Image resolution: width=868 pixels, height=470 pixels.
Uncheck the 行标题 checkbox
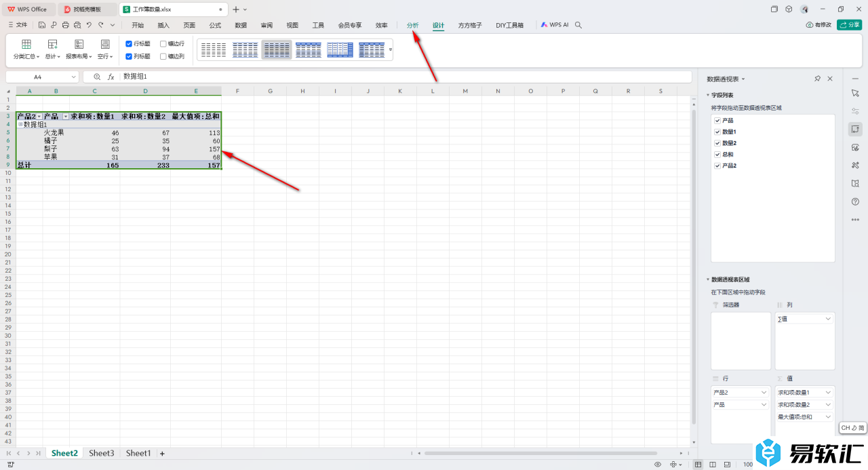pyautogui.click(x=129, y=43)
